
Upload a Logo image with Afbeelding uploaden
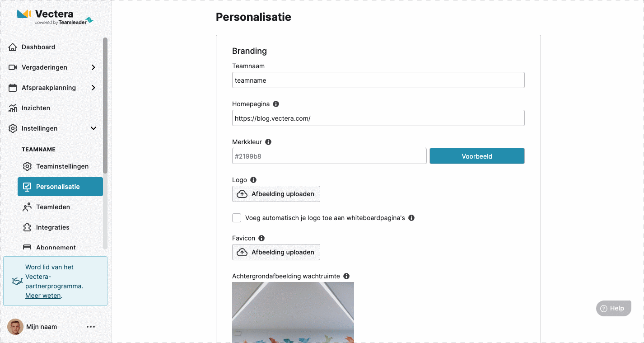point(276,194)
